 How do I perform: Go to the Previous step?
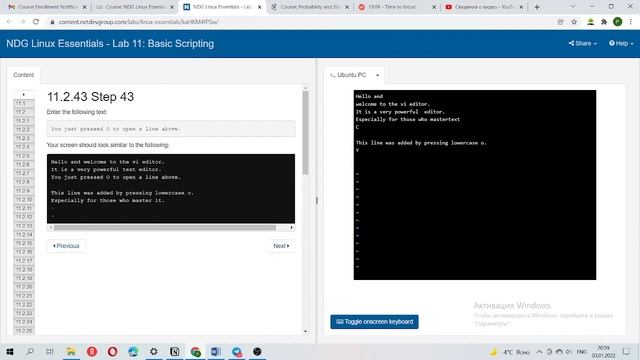pyautogui.click(x=66, y=246)
